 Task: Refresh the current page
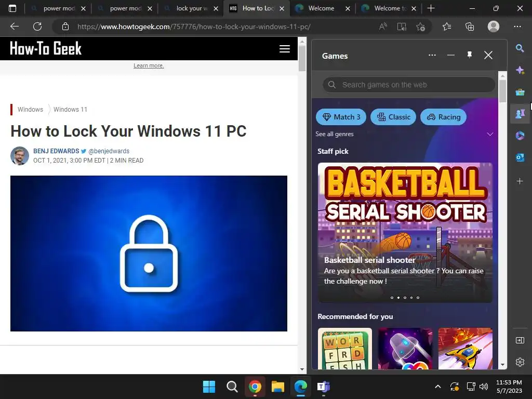[x=37, y=26]
